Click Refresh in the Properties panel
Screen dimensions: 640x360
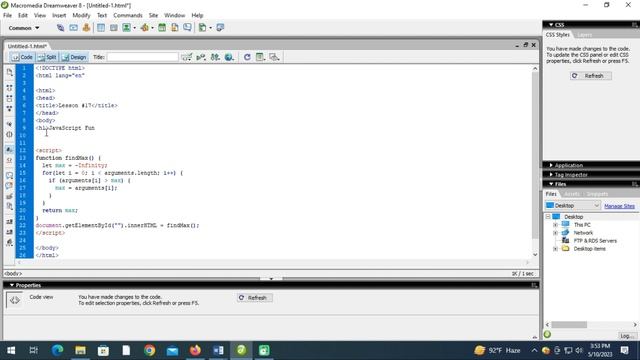click(x=254, y=298)
